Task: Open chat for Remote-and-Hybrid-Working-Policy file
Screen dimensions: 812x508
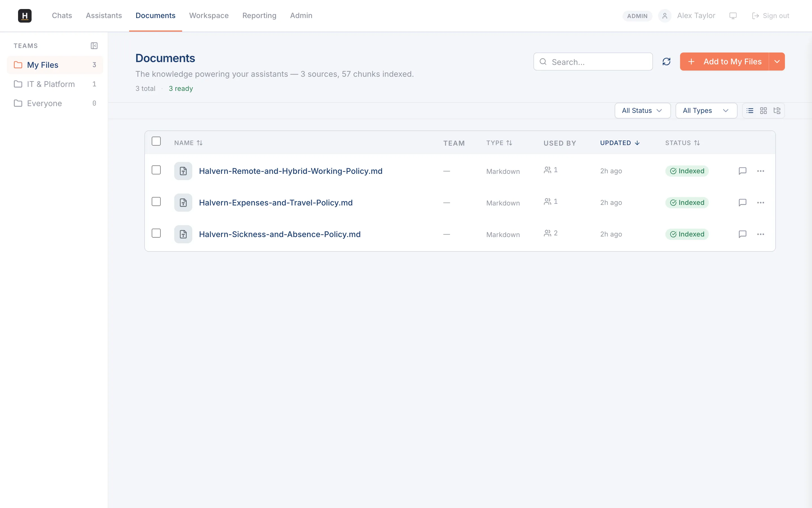Action: [743, 171]
